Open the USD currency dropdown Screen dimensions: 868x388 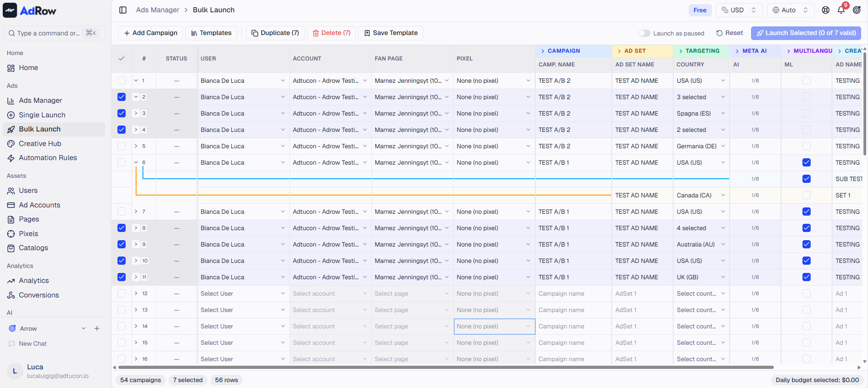click(739, 10)
